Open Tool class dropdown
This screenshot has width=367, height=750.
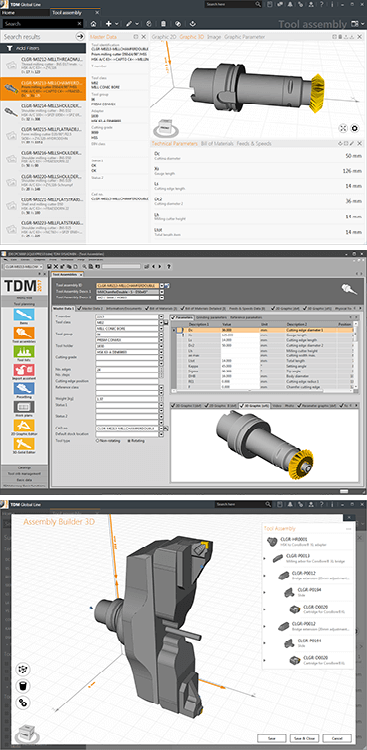[x=160, y=322]
